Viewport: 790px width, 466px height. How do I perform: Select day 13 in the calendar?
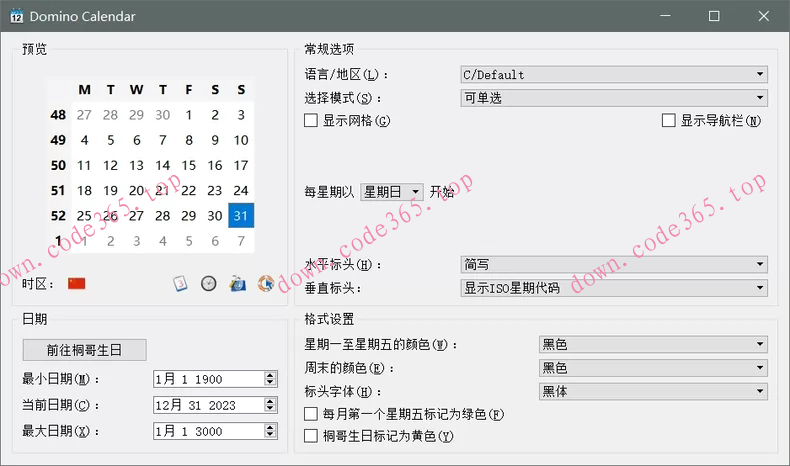coord(137,165)
